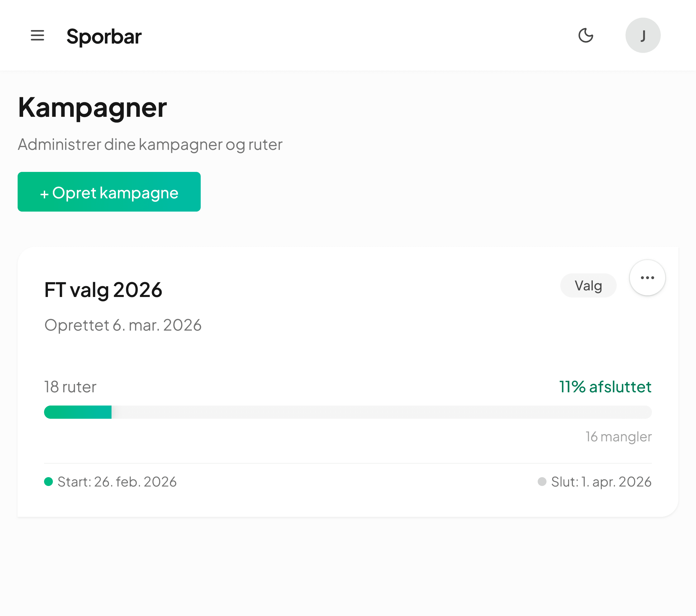Click the Oprettet 6. mar. 2026 text
The width and height of the screenshot is (696, 616).
pos(123,325)
